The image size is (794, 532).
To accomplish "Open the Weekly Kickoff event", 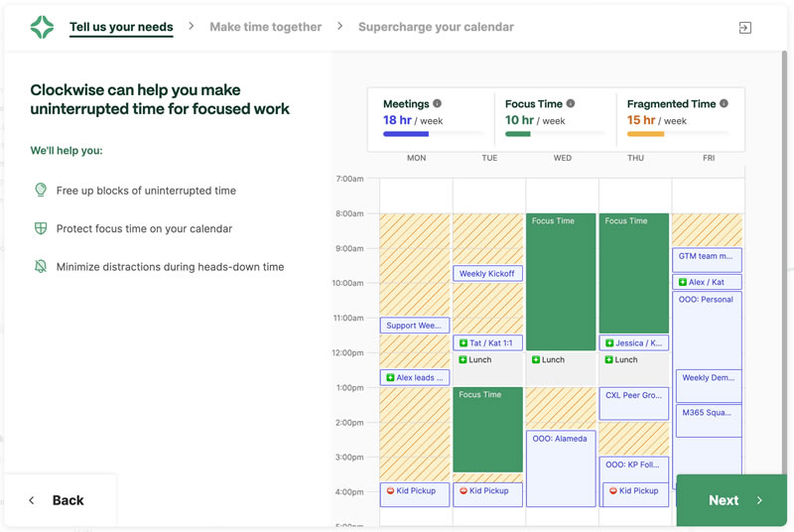I will pyautogui.click(x=487, y=273).
